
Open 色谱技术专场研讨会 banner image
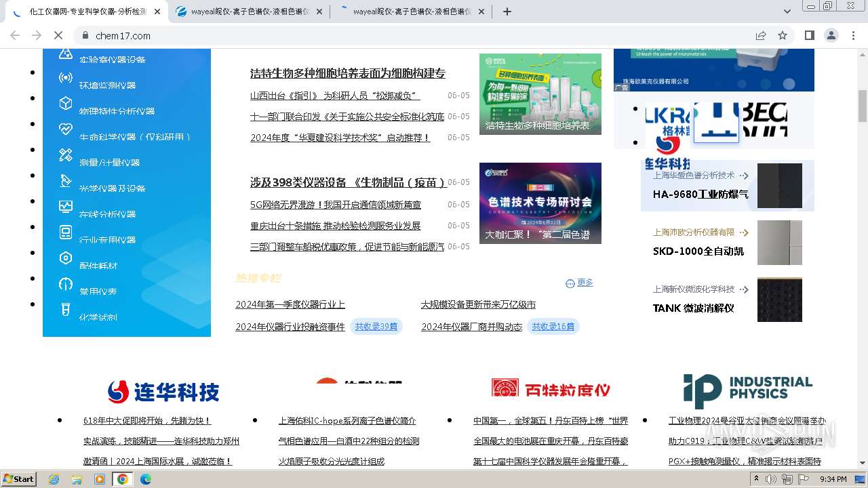pyautogui.click(x=540, y=203)
